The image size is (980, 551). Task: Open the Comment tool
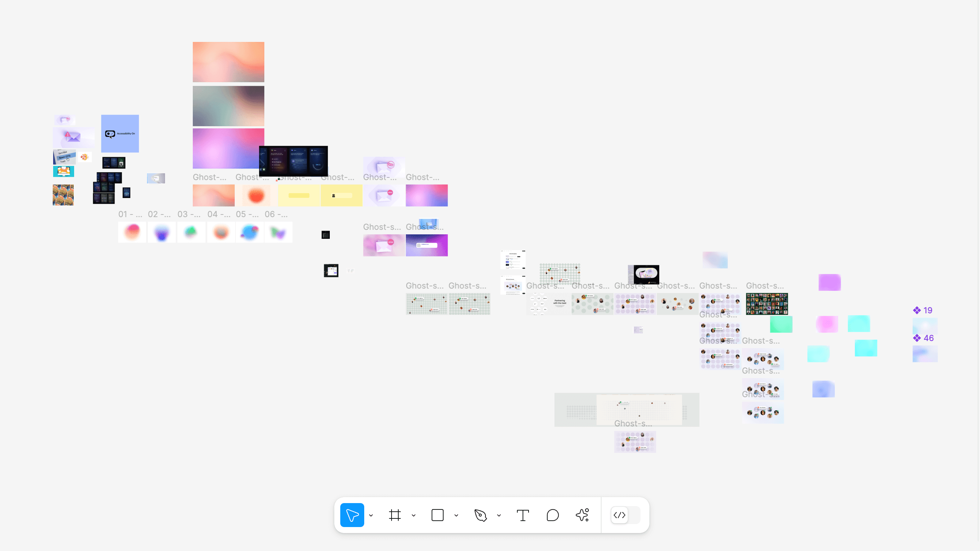click(x=553, y=515)
